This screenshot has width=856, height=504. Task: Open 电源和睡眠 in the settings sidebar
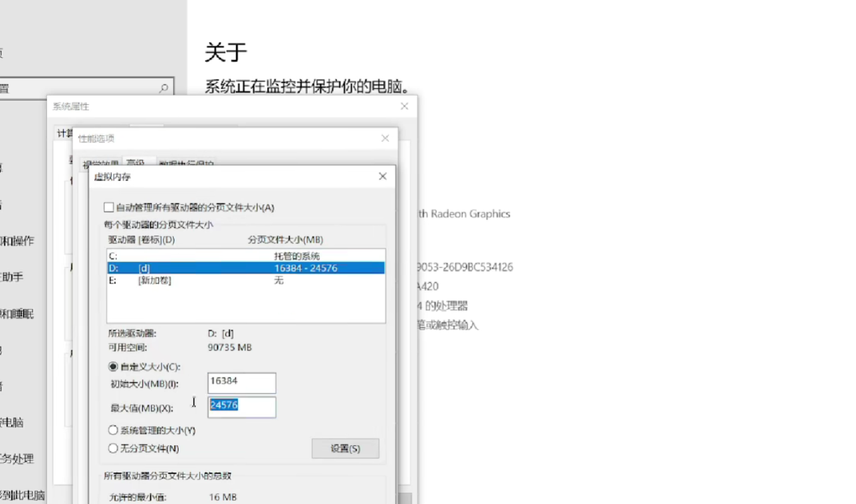pyautogui.click(x=16, y=313)
